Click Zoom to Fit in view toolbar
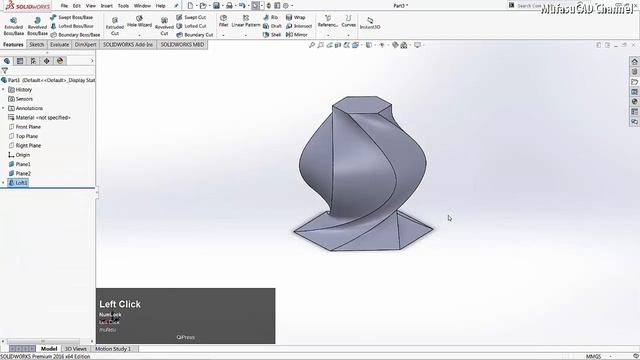The width and height of the screenshot is (640, 360). point(312,45)
